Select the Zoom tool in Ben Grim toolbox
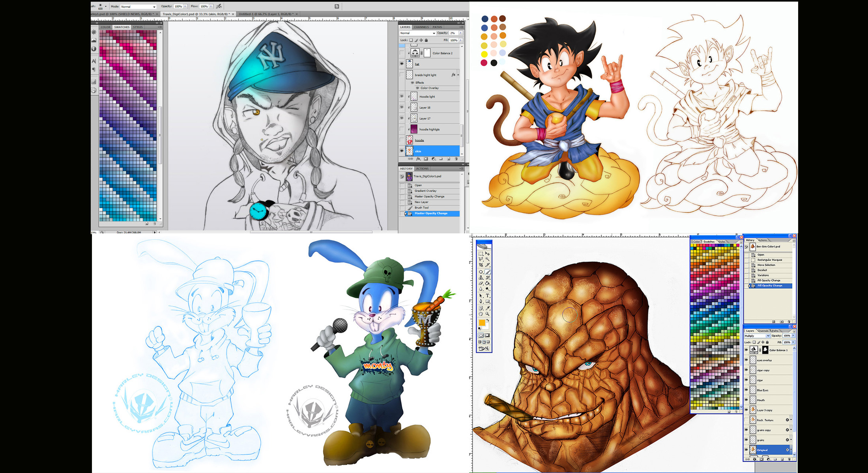This screenshot has width=868, height=473. pyautogui.click(x=487, y=314)
